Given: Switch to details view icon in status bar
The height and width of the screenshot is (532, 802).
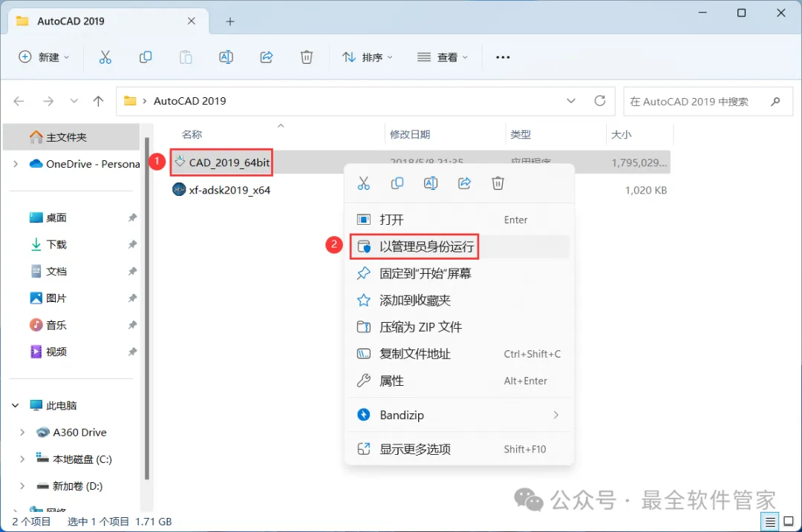Looking at the screenshot, I should pyautogui.click(x=770, y=522).
